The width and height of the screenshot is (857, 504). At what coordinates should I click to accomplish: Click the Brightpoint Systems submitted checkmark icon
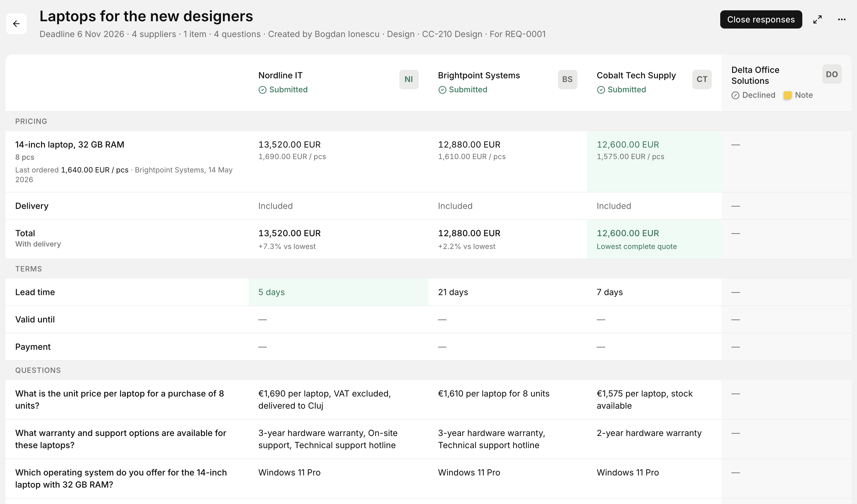[442, 90]
